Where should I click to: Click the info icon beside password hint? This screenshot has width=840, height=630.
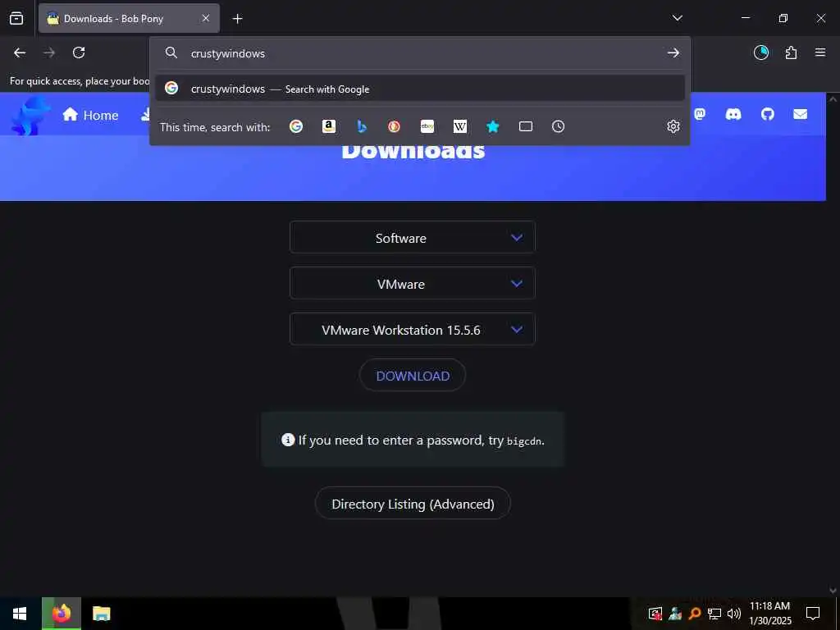pos(288,440)
